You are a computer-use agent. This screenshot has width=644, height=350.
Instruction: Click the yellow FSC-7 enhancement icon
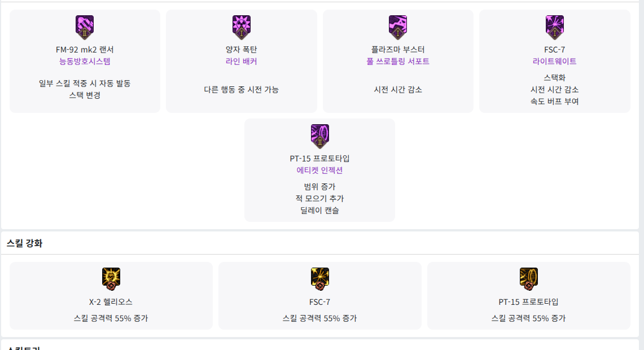[x=320, y=277]
